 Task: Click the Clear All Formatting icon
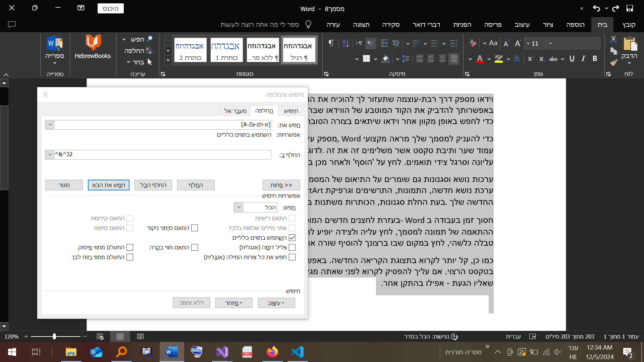(x=473, y=43)
